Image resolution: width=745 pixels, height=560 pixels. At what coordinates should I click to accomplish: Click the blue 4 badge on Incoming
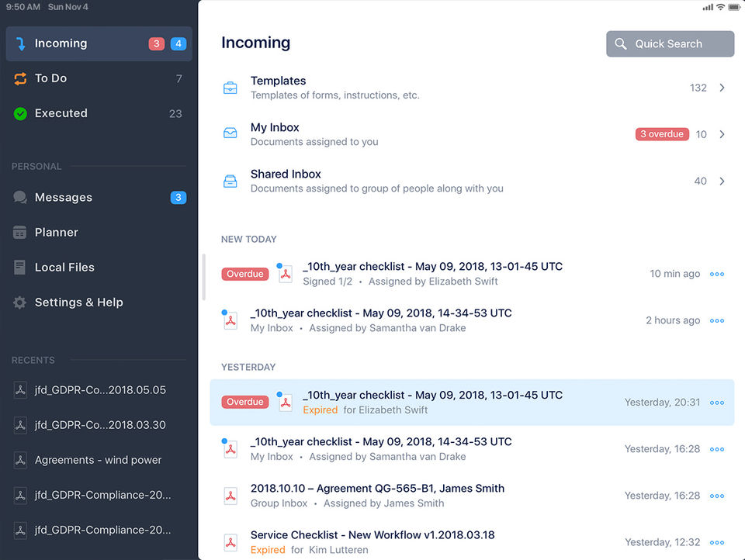coord(178,43)
